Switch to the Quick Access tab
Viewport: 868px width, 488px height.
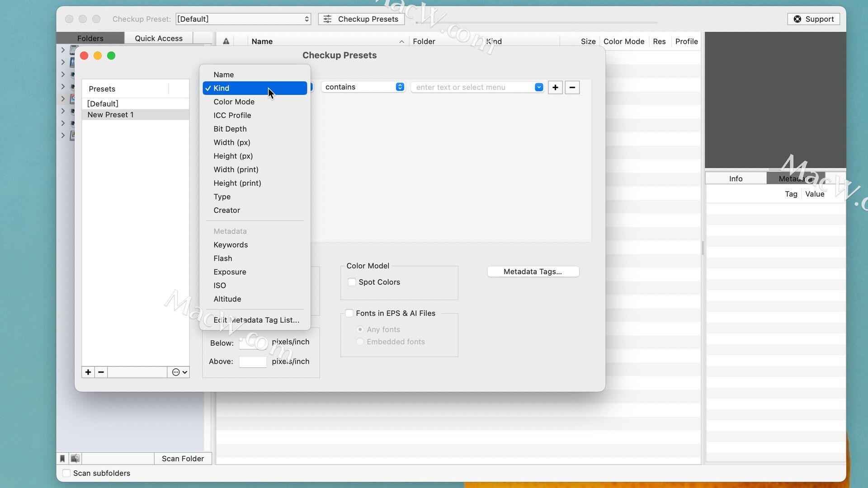click(159, 38)
